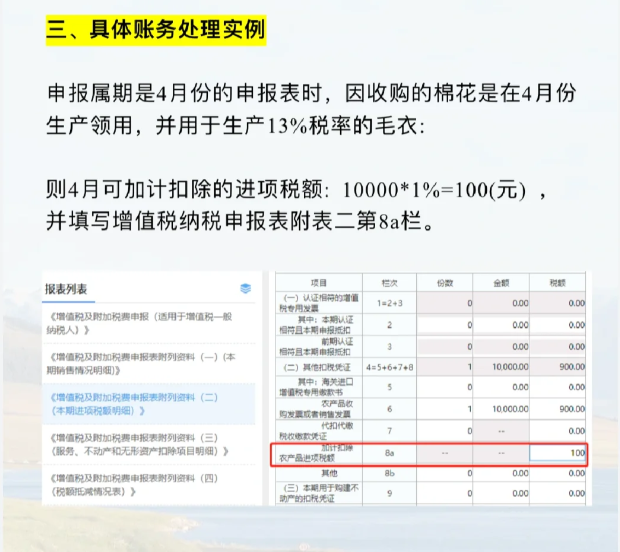This screenshot has width=620, height=552.
Task: Click the 栏次 cell reading 4=5+6+7+8
Action: click(x=389, y=367)
